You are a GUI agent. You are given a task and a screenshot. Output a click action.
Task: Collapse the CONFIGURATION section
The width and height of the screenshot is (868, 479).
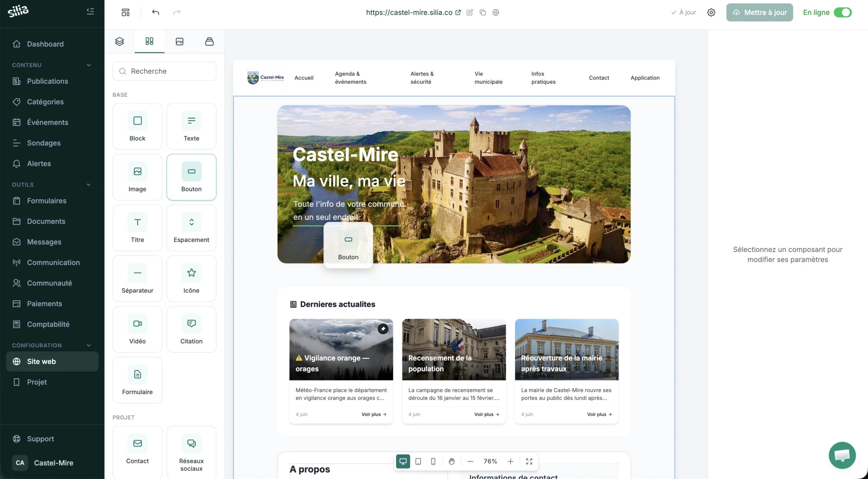(x=89, y=345)
